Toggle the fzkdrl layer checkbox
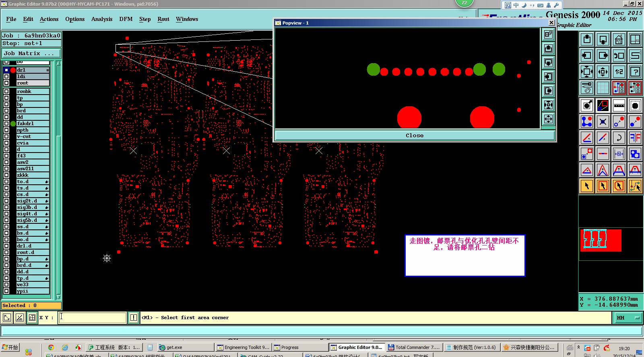The height and width of the screenshot is (357, 644). click(x=6, y=124)
